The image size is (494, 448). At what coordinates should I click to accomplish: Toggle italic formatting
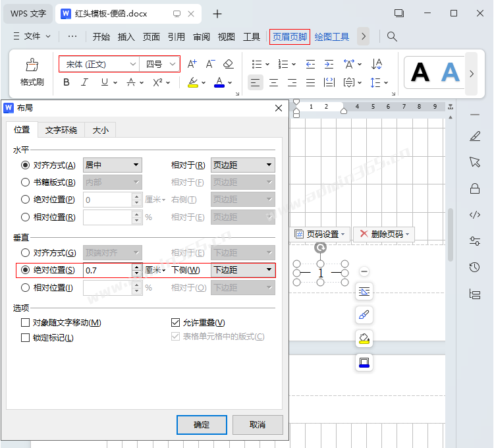coord(84,82)
